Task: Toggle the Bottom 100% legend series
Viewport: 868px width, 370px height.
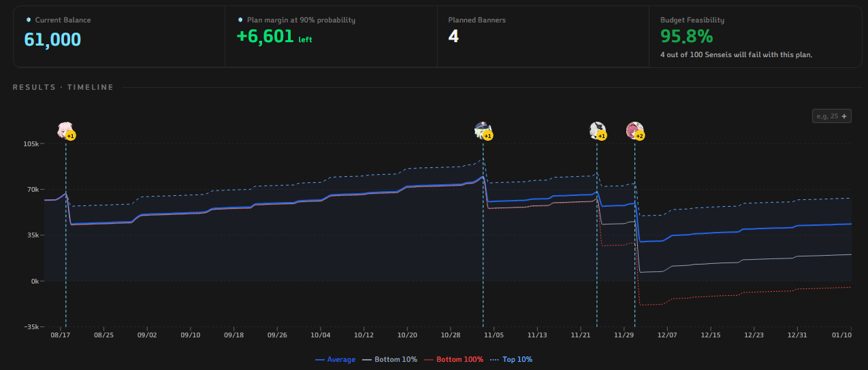Action: click(x=453, y=359)
